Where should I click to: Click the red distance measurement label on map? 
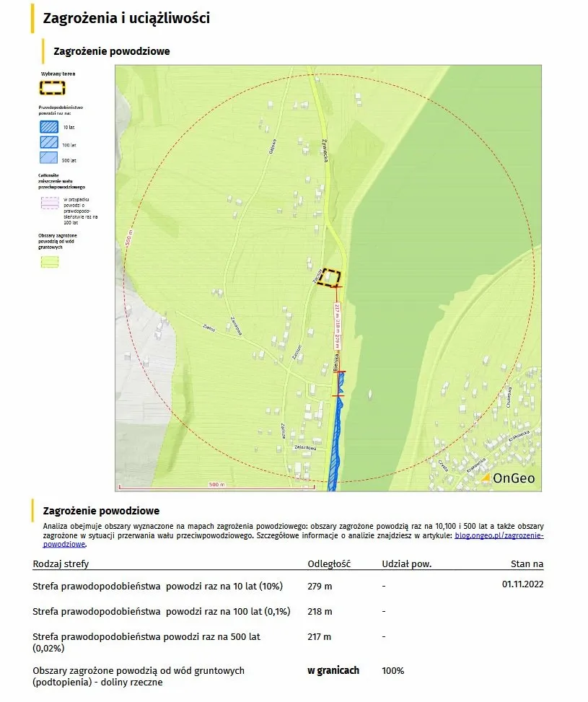point(337,326)
